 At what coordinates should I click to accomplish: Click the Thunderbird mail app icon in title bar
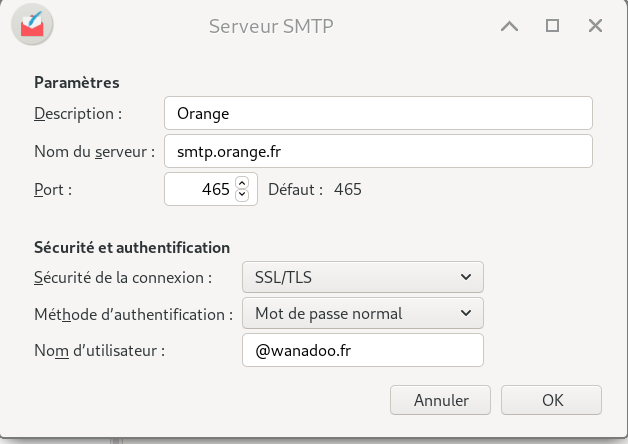coord(32,25)
